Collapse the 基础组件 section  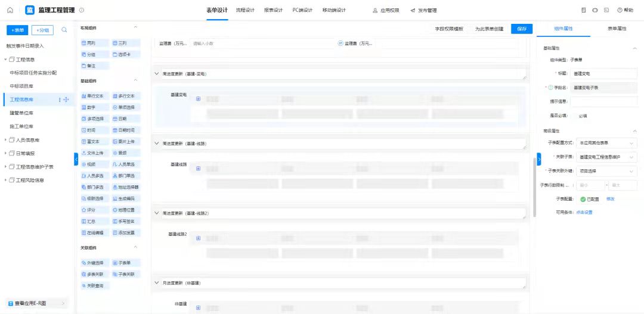click(x=136, y=81)
